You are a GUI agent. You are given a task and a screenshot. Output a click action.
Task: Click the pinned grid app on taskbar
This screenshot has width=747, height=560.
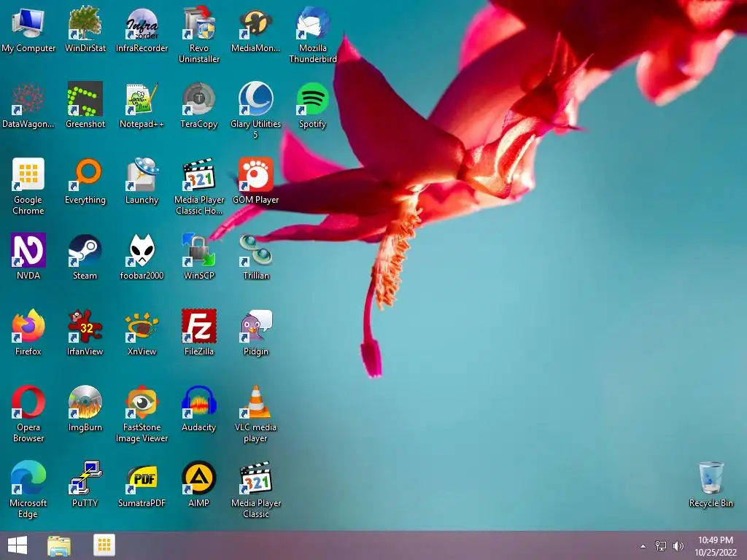tap(104, 545)
